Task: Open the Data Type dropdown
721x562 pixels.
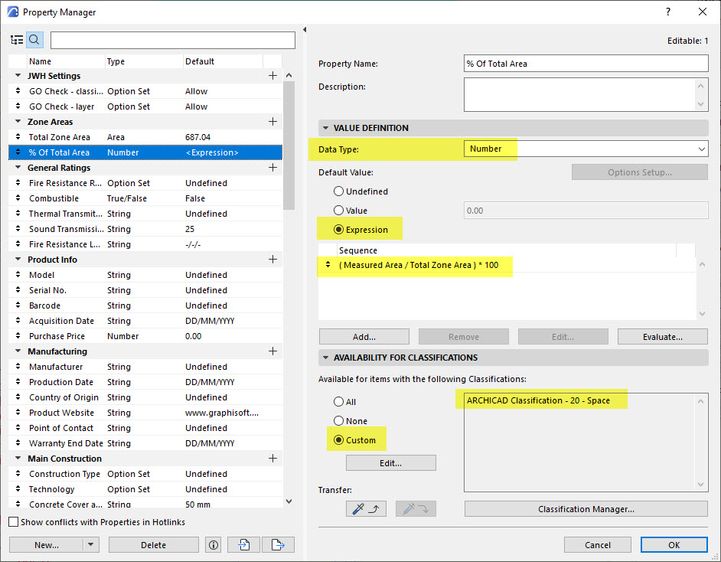Action: pos(586,149)
